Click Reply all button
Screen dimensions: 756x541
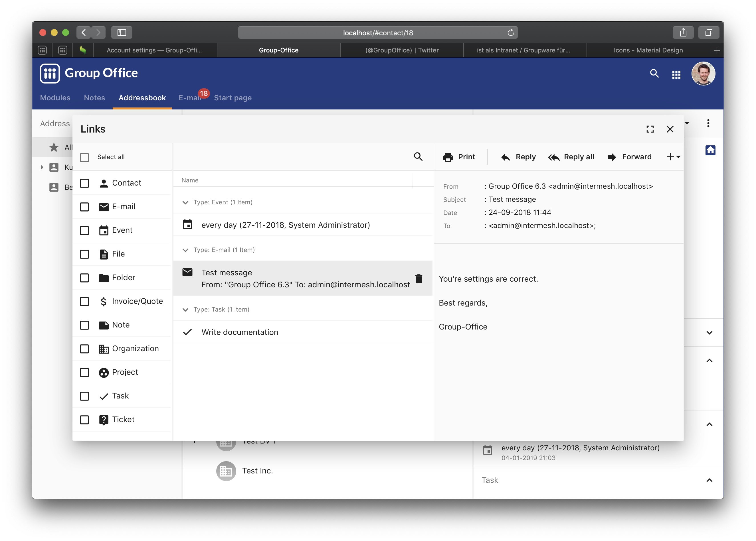(571, 157)
